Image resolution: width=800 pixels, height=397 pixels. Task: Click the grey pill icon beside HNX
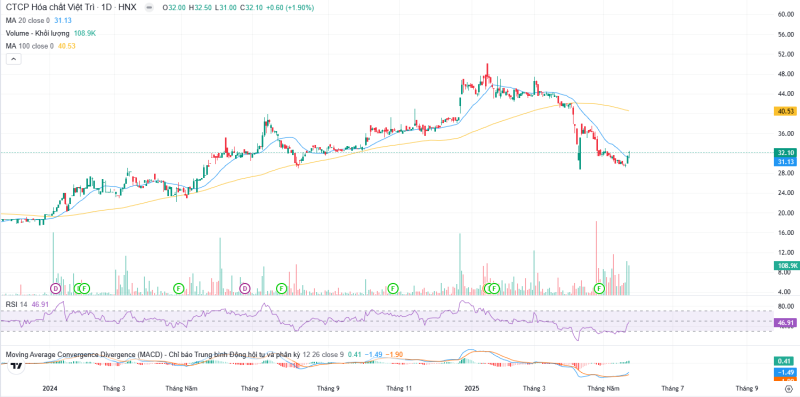148,8
